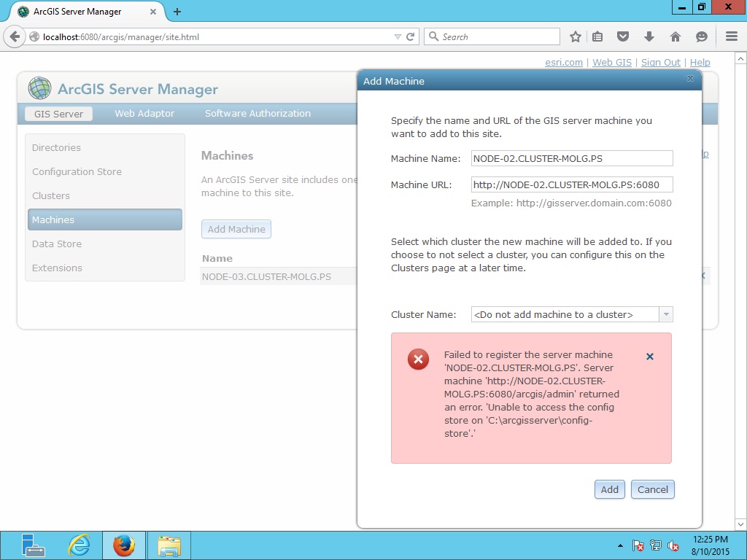Open the bookmarks list icon
This screenshot has height=560, width=747.
(x=597, y=36)
